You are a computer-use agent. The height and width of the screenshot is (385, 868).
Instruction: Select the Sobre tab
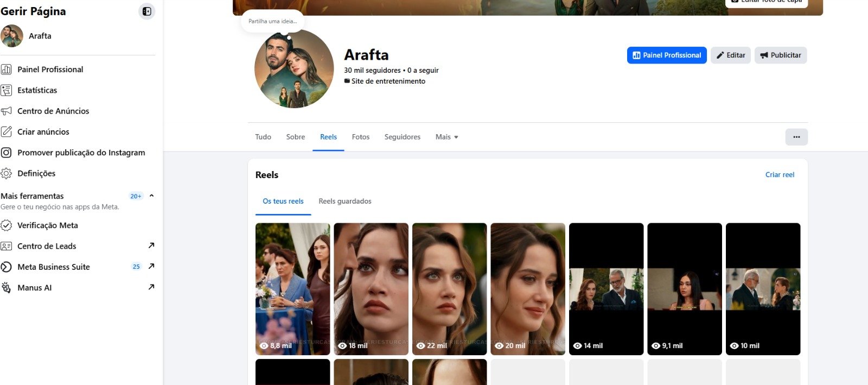point(296,137)
